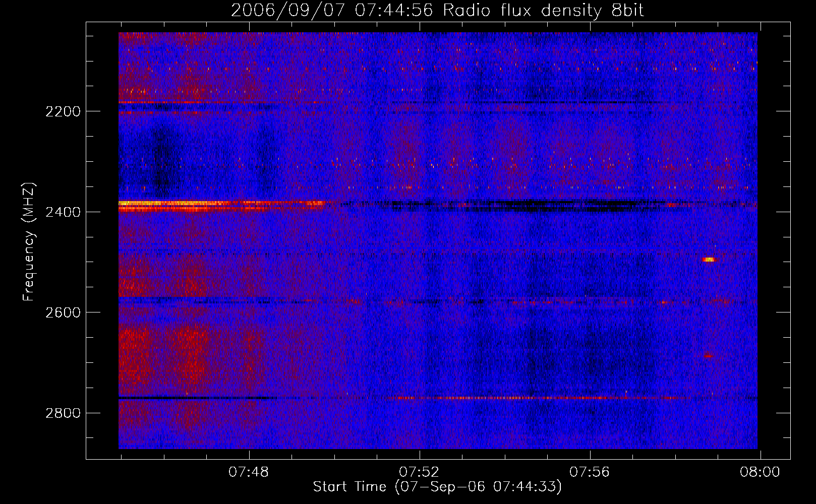
Task: Click the 08:00 time tick label
Action: [760, 472]
